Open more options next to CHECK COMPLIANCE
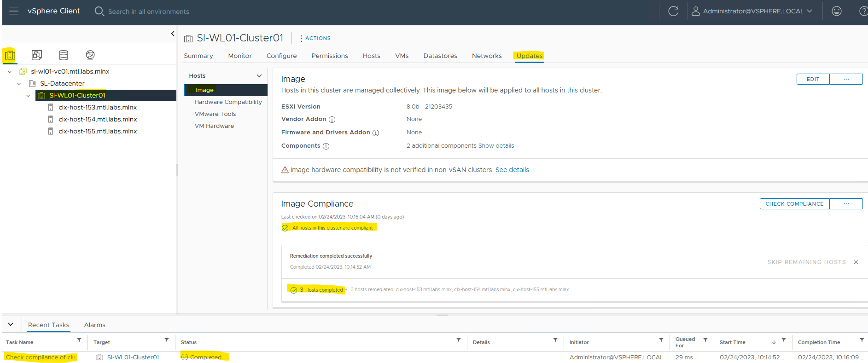The width and height of the screenshot is (868, 363). click(x=846, y=204)
